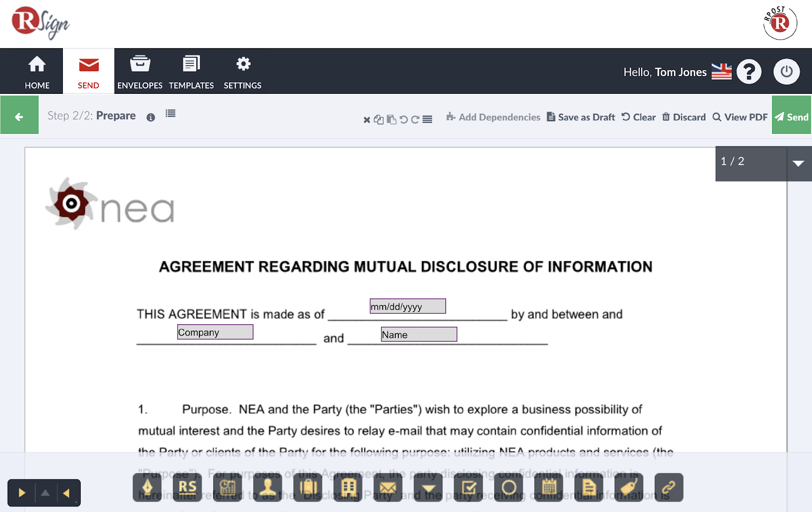
Task: Add a Hyperlink field using the chain icon
Action: [669, 488]
